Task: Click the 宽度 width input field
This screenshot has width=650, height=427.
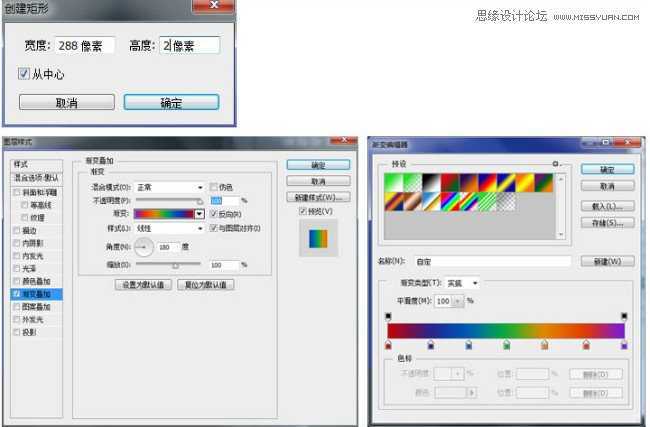Action: 84,45
